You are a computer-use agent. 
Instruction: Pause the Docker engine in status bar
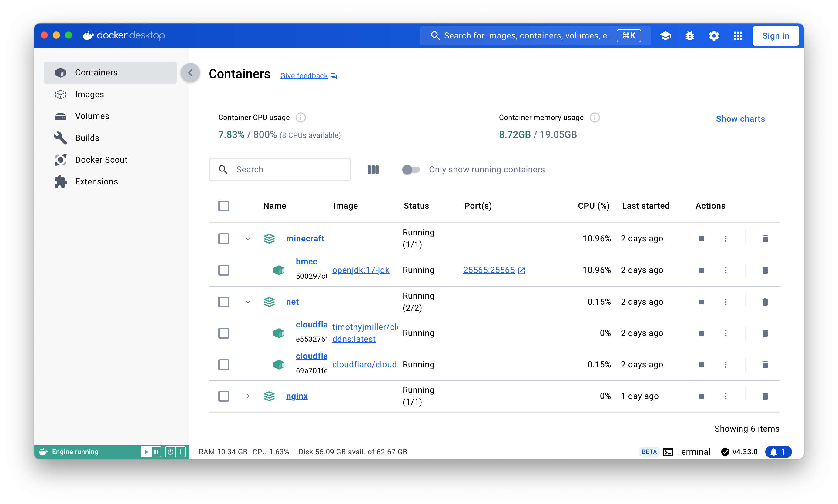[156, 452]
